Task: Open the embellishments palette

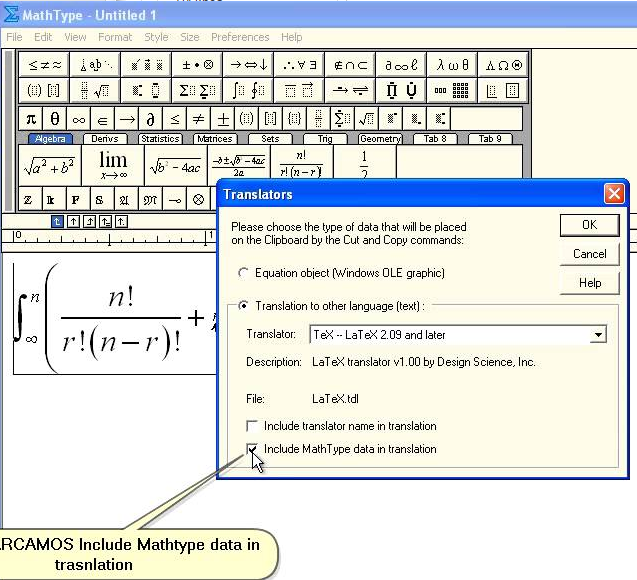Action: click(x=146, y=65)
